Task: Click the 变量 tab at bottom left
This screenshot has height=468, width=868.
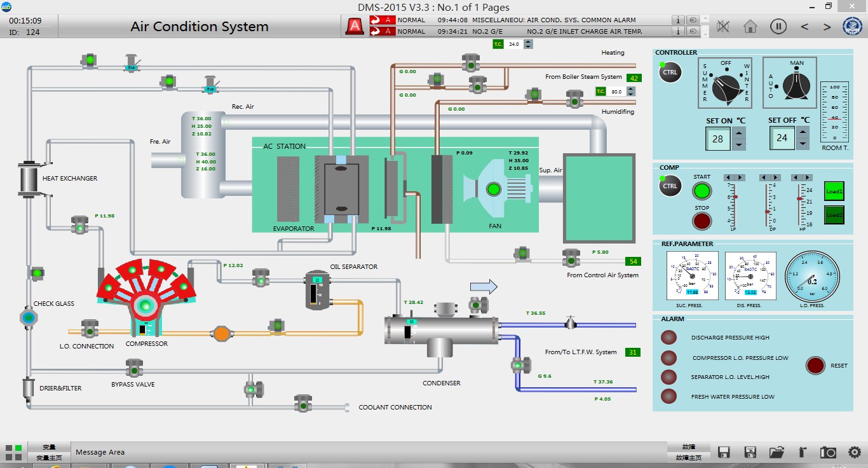Action: pyautogui.click(x=49, y=447)
